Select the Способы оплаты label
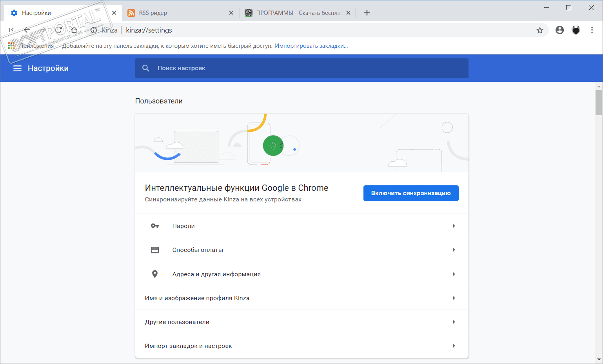 pos(198,250)
